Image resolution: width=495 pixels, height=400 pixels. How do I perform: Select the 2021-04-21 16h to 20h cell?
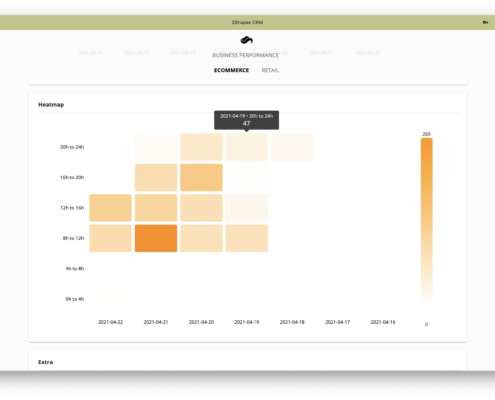point(156,177)
